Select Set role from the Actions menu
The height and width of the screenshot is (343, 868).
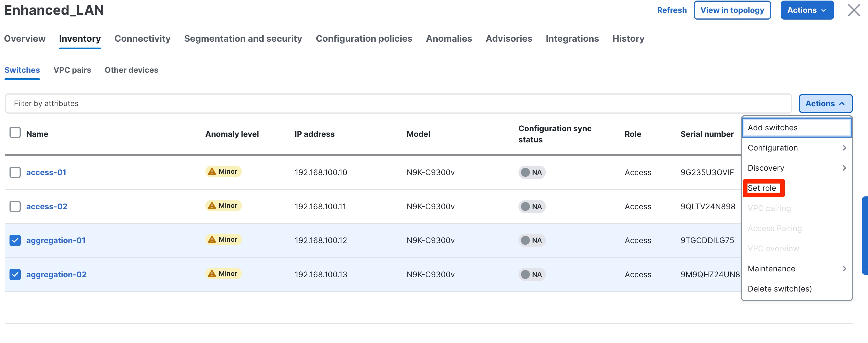pyautogui.click(x=762, y=188)
